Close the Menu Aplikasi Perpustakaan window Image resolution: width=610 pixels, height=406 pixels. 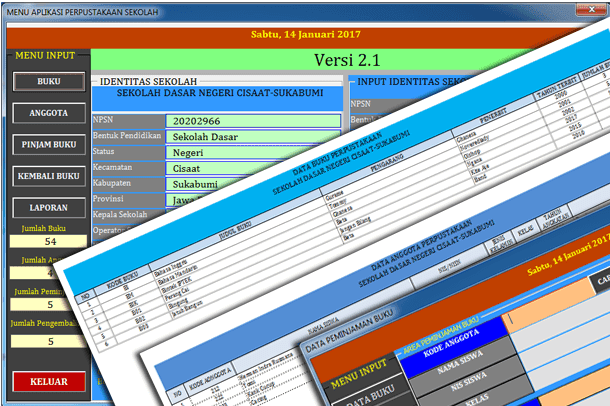point(591,9)
